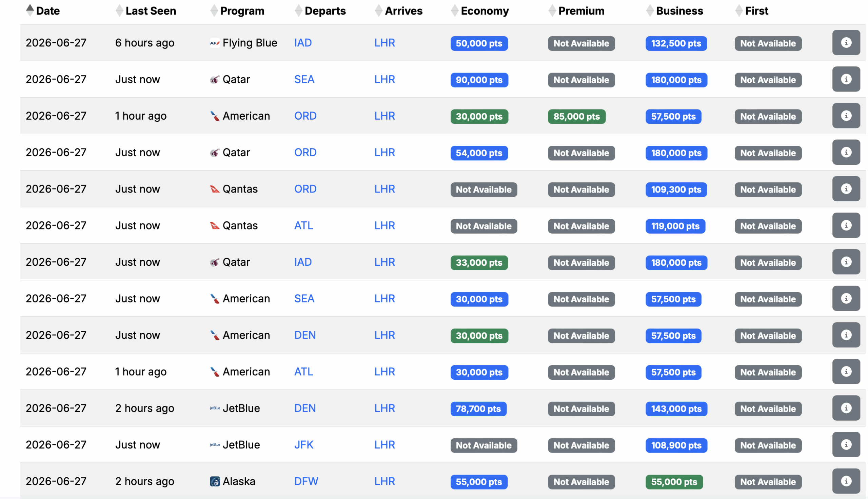The image size is (868, 499).
Task: Click info icon for American DEN row
Action: (845, 335)
